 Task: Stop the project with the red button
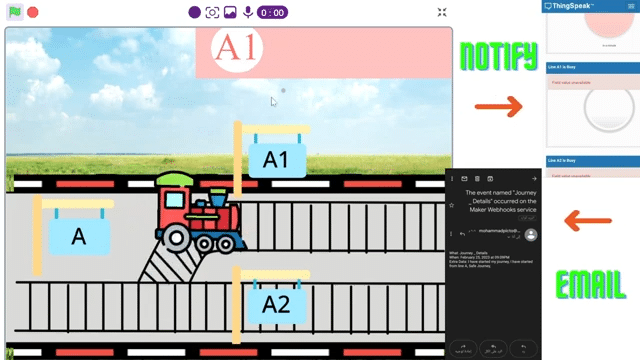(33, 12)
